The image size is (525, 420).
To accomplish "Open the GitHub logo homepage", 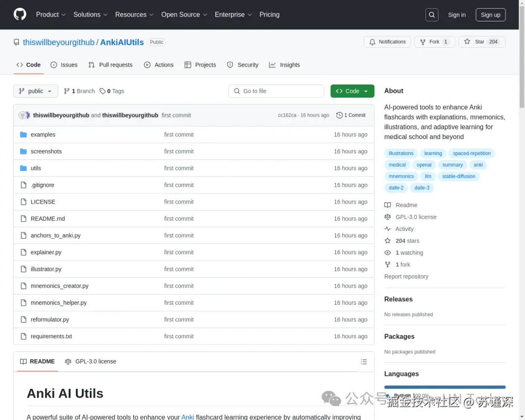I will [20, 15].
